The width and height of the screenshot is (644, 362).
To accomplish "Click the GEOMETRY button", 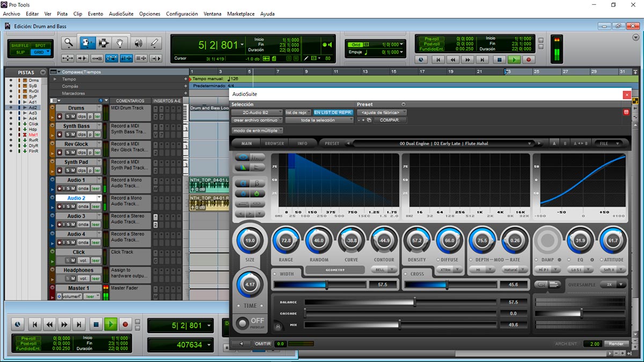I will pos(335,270).
